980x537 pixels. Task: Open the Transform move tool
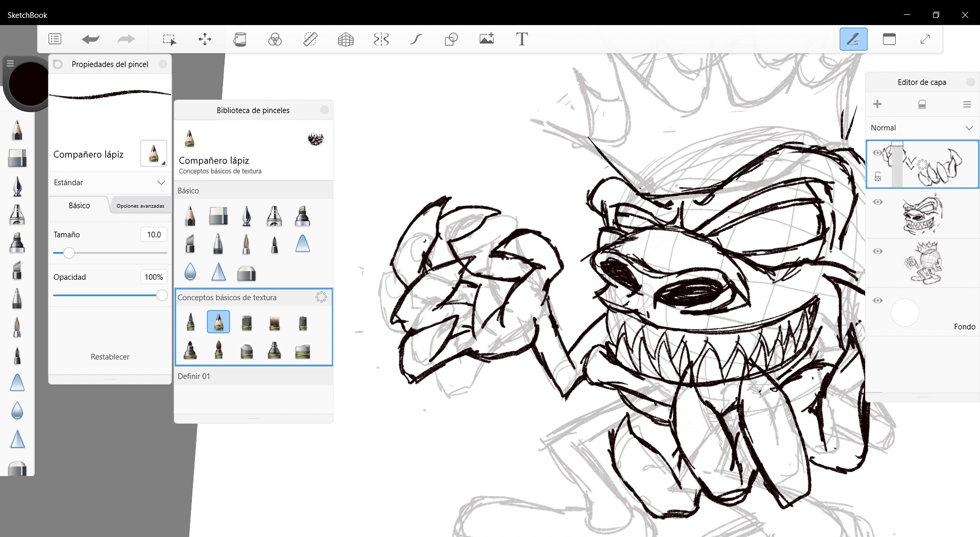205,39
